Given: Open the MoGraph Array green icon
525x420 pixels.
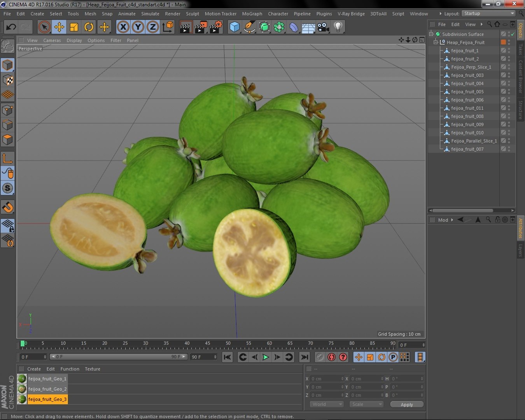Looking at the screenshot, I should (279, 27).
